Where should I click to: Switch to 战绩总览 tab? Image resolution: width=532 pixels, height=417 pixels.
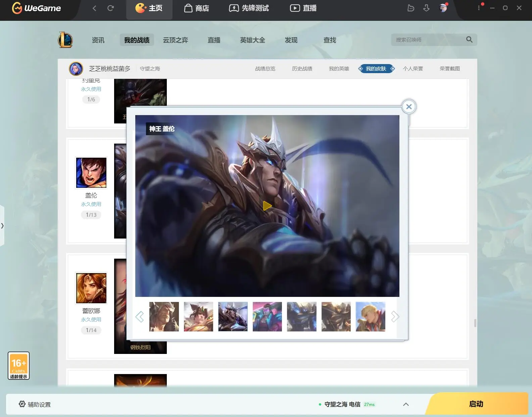tap(265, 68)
